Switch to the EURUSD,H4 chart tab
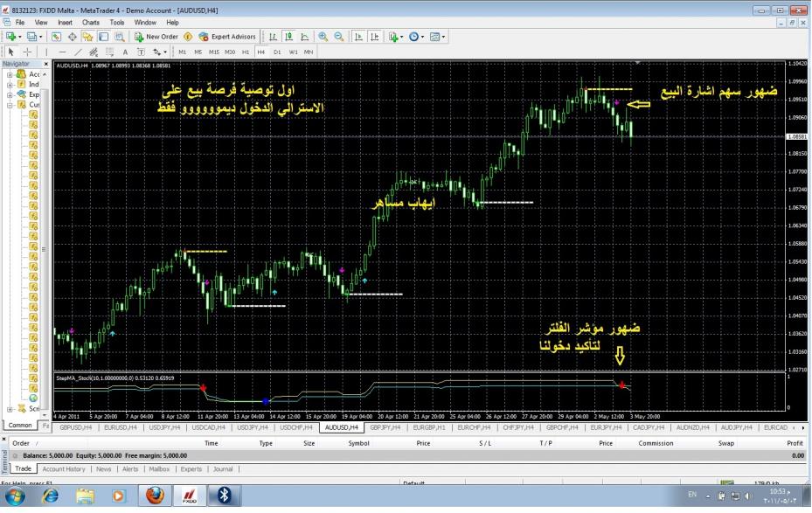The width and height of the screenshot is (812, 513). pyautogui.click(x=121, y=428)
